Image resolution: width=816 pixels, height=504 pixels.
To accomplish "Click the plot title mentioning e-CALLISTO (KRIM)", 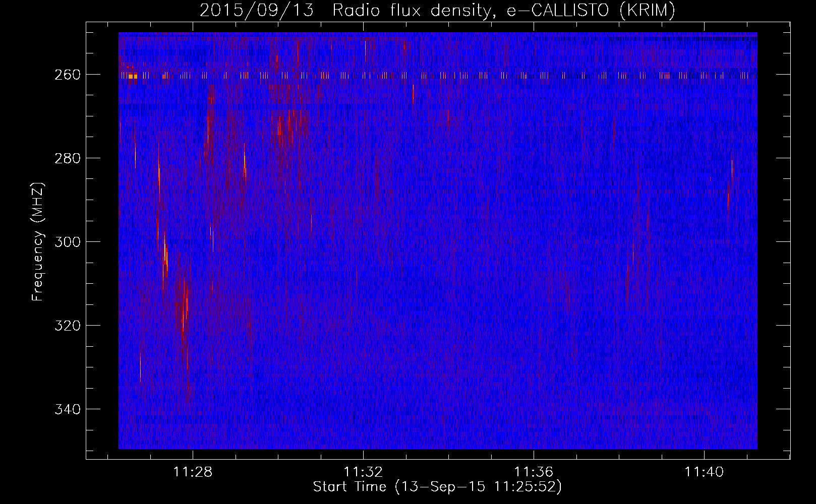I will [437, 11].
